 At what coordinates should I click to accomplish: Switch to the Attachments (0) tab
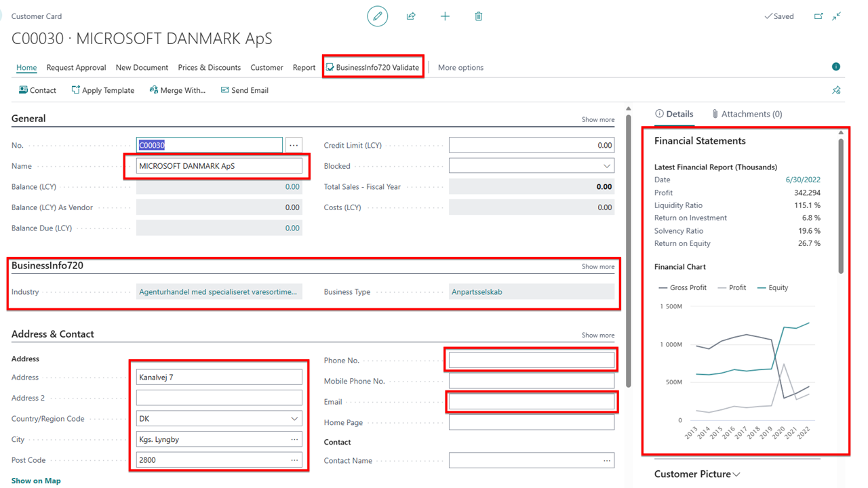(747, 114)
